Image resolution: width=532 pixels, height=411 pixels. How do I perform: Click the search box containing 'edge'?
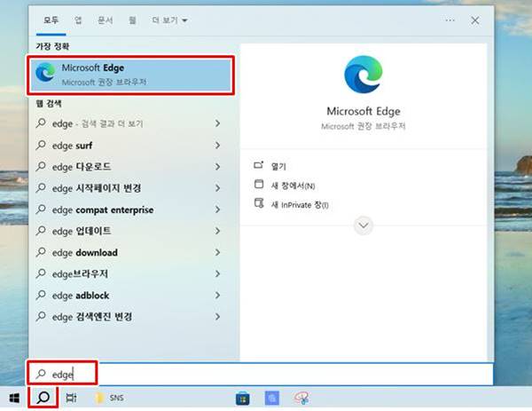click(x=261, y=374)
